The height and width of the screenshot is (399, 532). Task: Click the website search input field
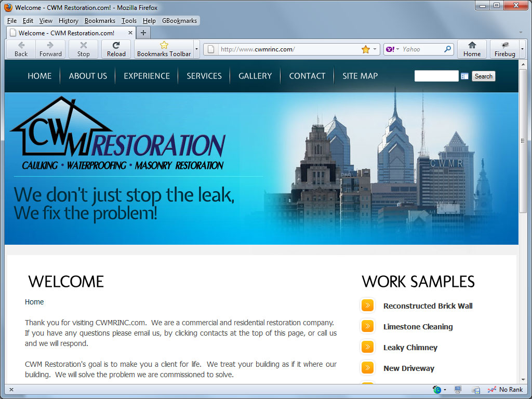pos(436,76)
